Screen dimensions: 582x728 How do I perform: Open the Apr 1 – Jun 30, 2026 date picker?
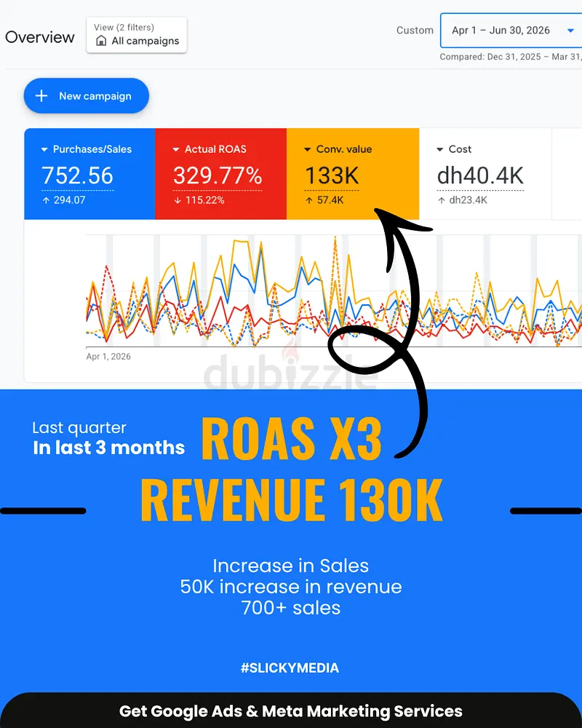click(x=511, y=31)
